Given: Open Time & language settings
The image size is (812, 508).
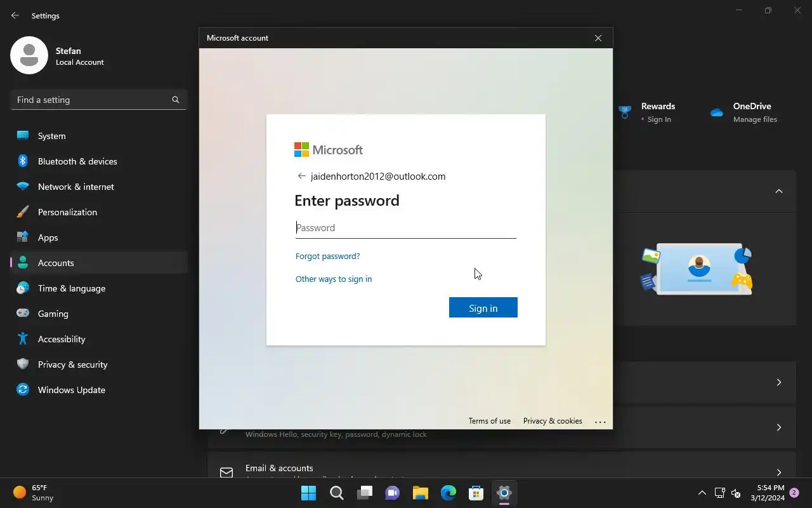Looking at the screenshot, I should 99,288.
